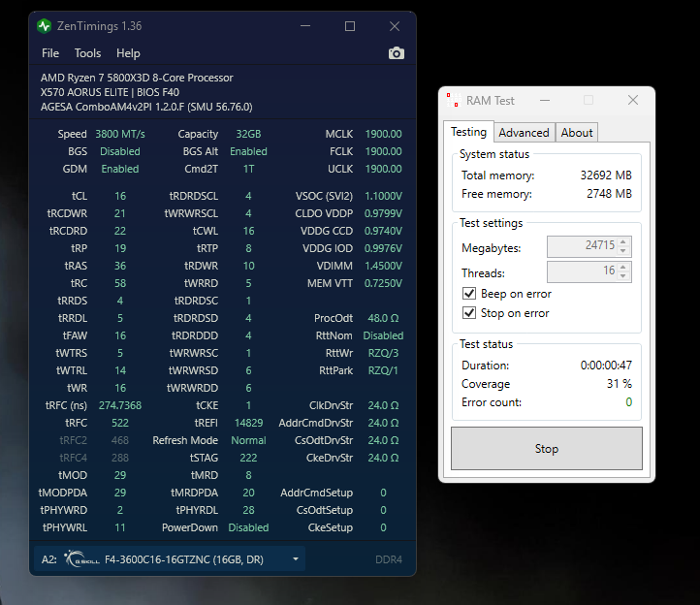Click the Error count value 0
This screenshot has width=700, height=605.
pos(628,402)
